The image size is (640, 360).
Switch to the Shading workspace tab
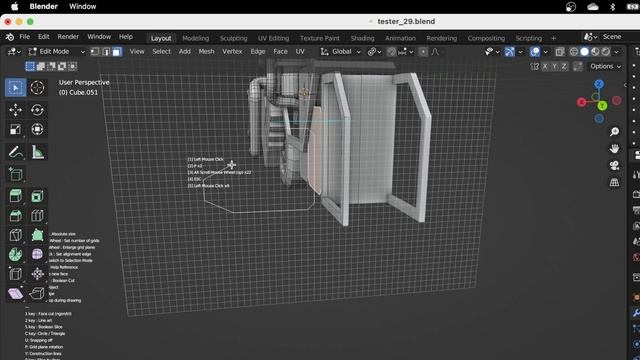[x=362, y=38]
